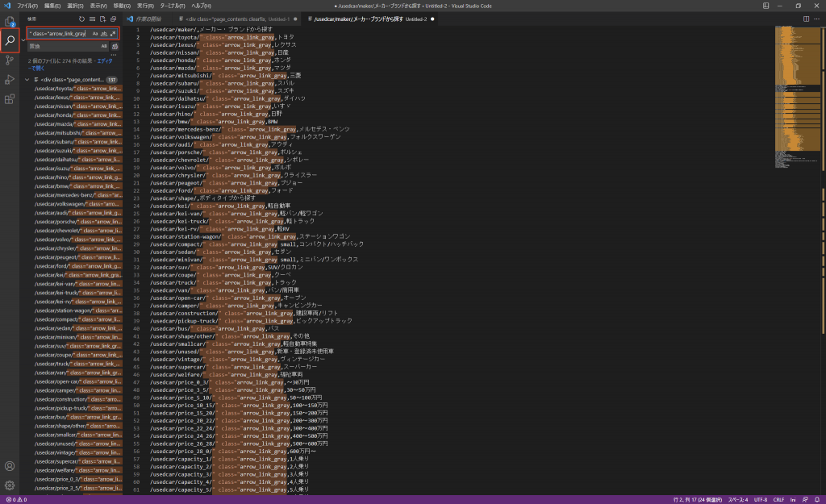This screenshot has width=826, height=504.
Task: Collapse the page_content file results group
Action: click(27, 80)
